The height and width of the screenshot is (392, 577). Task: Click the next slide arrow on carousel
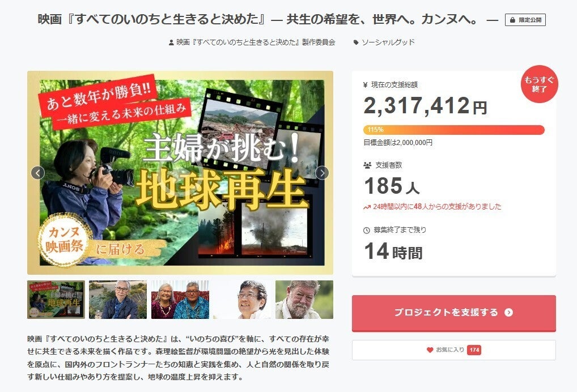pos(322,172)
